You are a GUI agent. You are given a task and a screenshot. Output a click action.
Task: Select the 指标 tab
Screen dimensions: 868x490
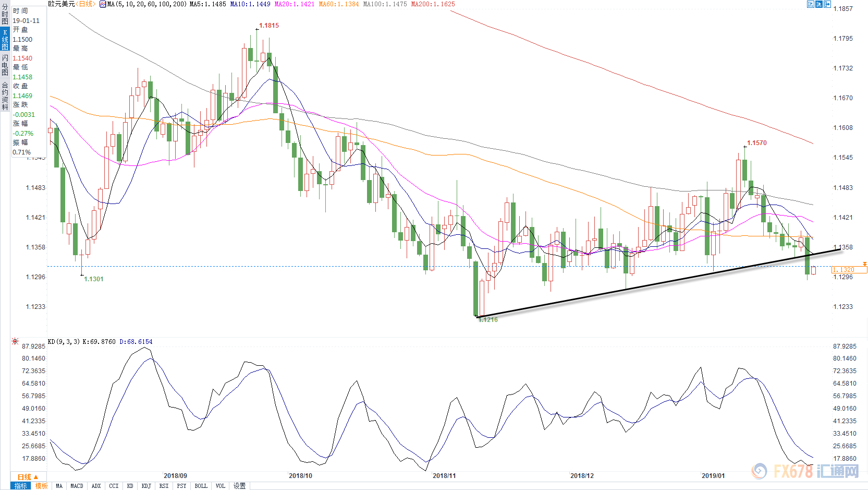click(x=21, y=486)
